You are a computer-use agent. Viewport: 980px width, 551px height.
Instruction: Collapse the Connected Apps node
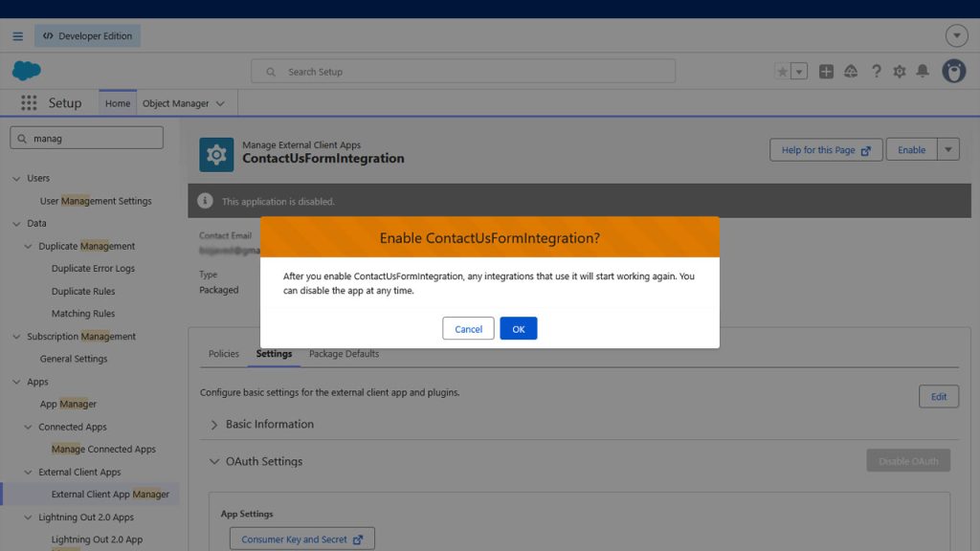click(28, 428)
